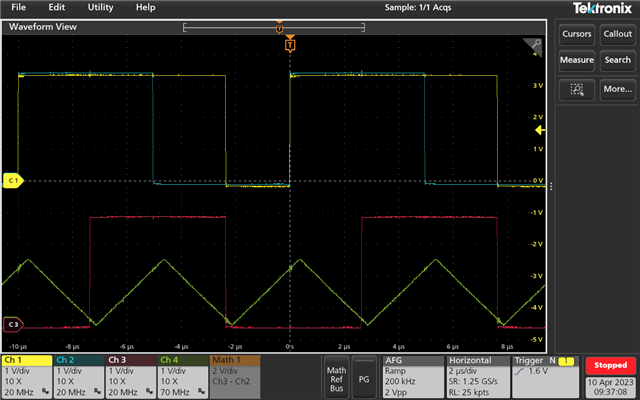Open the File menu
This screenshot has width=640, height=400.
18,7
